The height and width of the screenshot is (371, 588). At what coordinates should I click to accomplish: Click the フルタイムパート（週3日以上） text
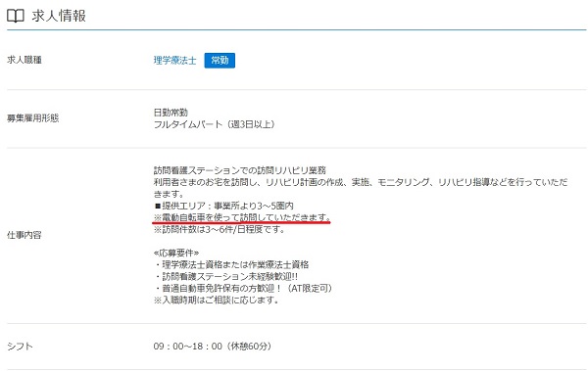(x=214, y=124)
